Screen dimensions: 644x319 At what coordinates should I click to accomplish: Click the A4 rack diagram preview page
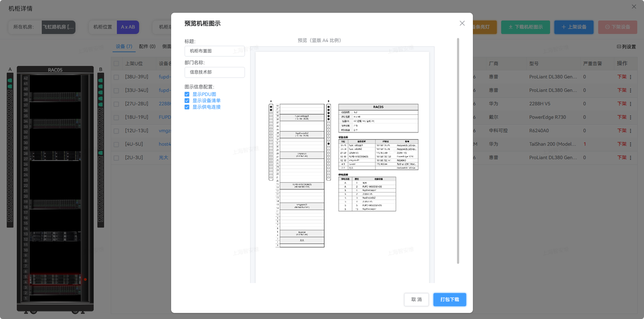pyautogui.click(x=342, y=167)
